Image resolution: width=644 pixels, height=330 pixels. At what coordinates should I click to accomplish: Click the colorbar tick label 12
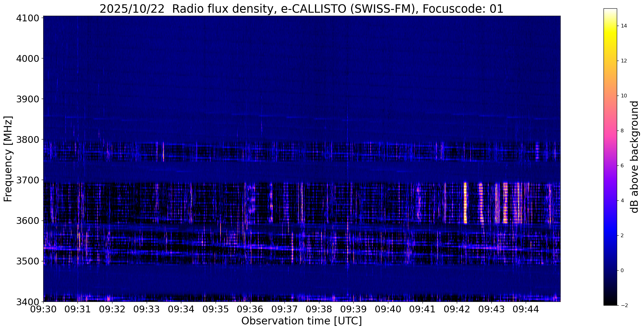tap(624, 61)
